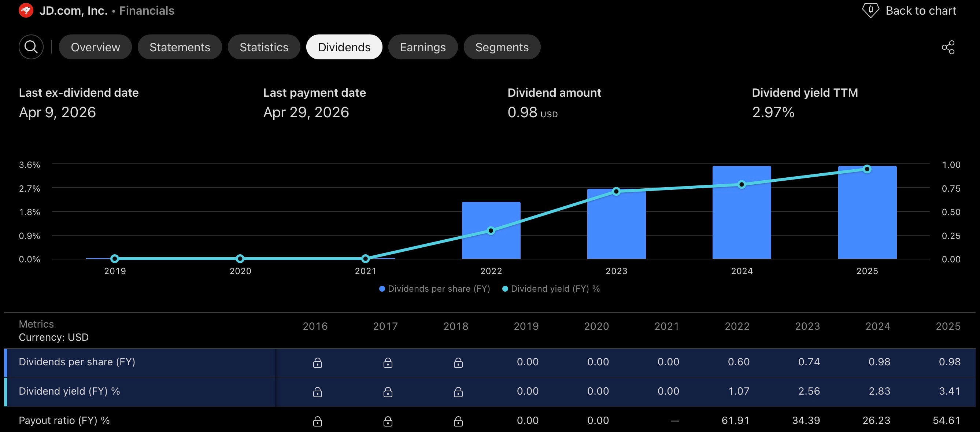Viewport: 980px width, 432px height.
Task: Click the 2018 lock icon for Dividends per share
Action: [x=458, y=362]
